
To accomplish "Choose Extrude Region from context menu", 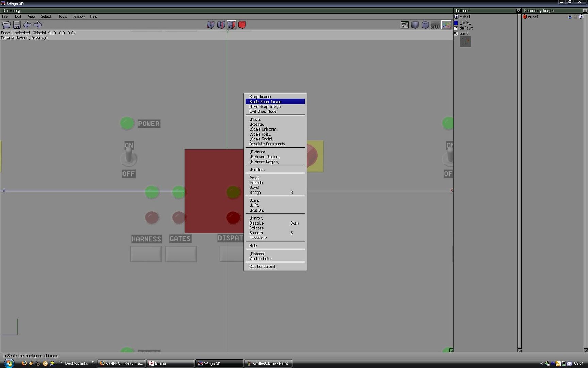I will pyautogui.click(x=275, y=157).
